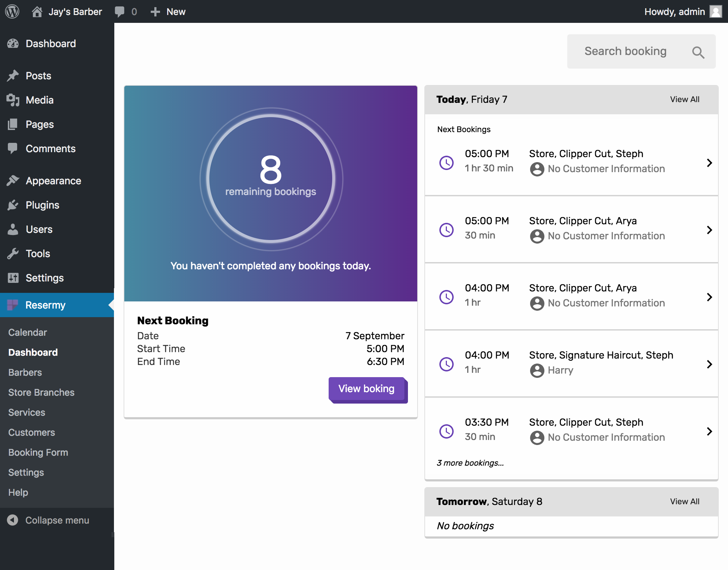The width and height of the screenshot is (728, 570).
Task: Click Collapse menu label
Action: (57, 520)
